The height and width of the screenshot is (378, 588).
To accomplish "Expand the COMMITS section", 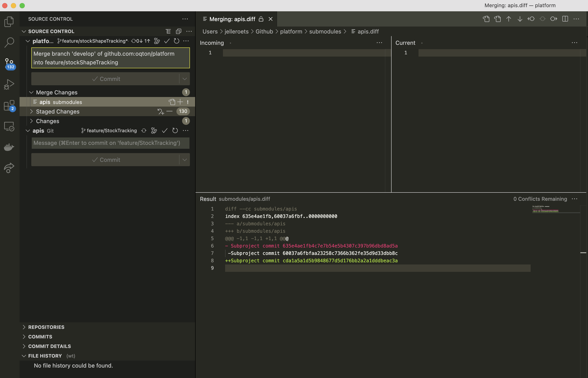I will (40, 336).
